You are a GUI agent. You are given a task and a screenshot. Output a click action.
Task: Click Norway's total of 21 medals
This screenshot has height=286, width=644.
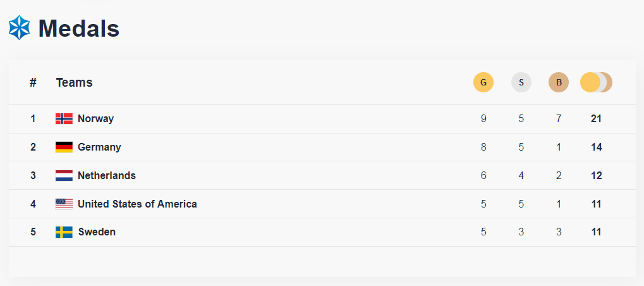[596, 118]
